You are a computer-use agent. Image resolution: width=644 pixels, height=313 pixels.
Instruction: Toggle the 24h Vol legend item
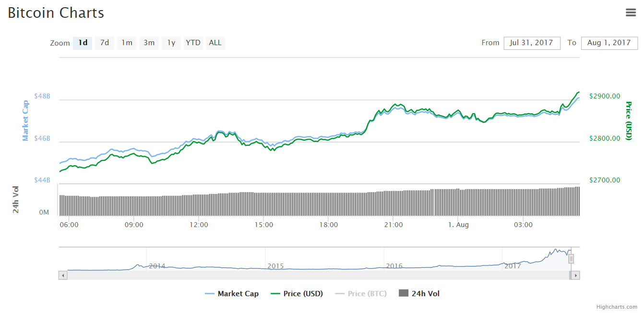click(x=419, y=294)
